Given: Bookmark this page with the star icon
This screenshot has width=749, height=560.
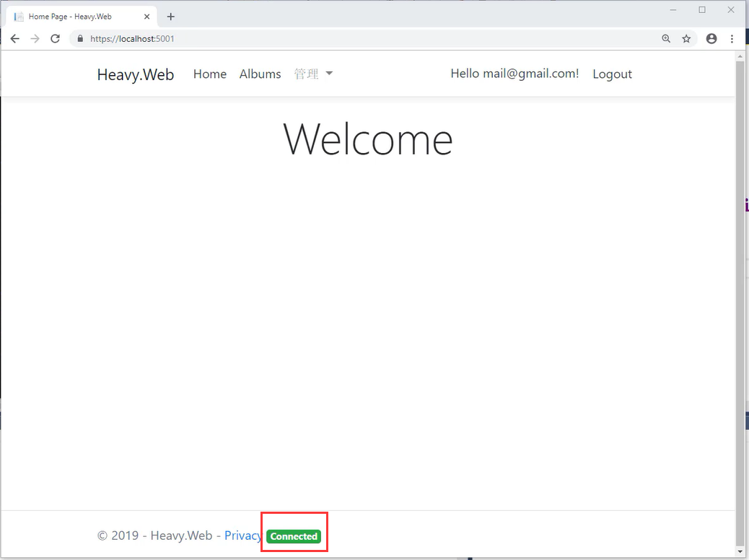Looking at the screenshot, I should tap(686, 39).
